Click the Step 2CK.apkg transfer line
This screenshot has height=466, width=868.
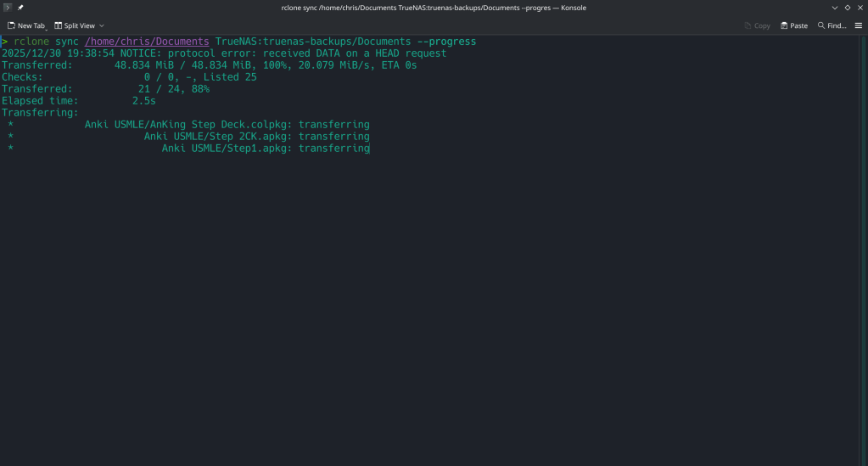(256, 137)
